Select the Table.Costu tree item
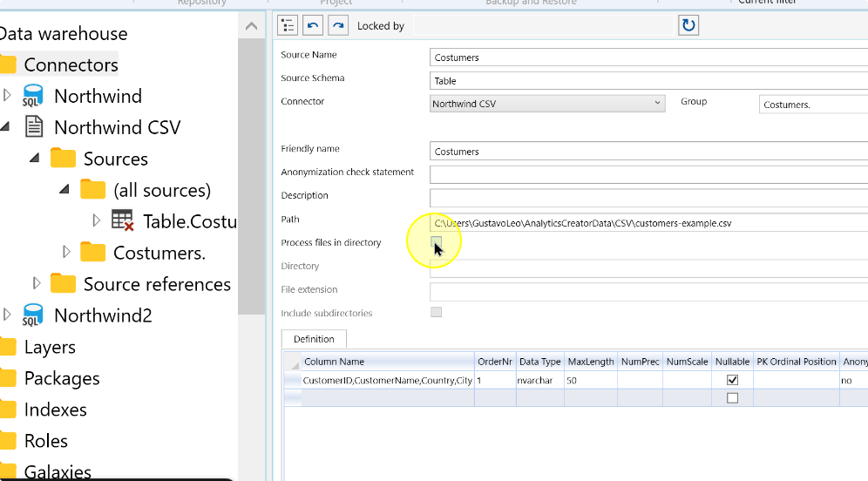 pyautogui.click(x=190, y=221)
